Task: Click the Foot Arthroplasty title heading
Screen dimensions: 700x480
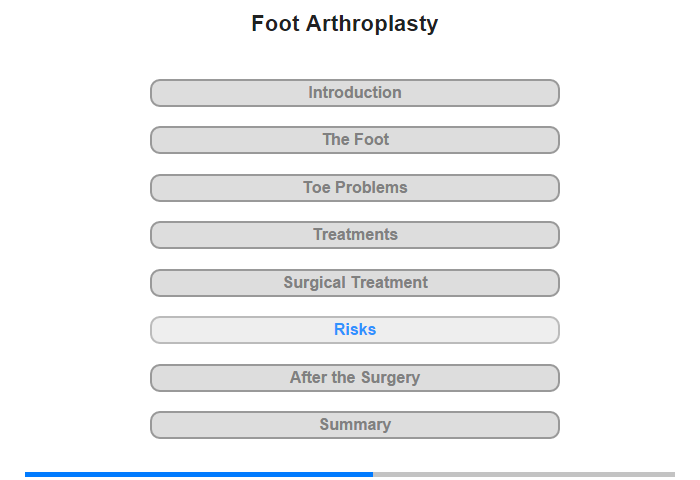Action: point(345,23)
